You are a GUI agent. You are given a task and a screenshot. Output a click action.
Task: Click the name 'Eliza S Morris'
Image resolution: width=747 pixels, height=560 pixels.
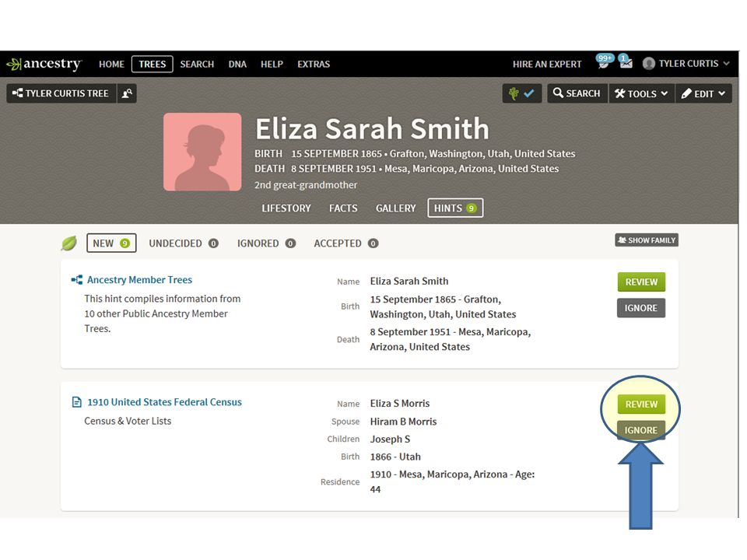point(400,404)
